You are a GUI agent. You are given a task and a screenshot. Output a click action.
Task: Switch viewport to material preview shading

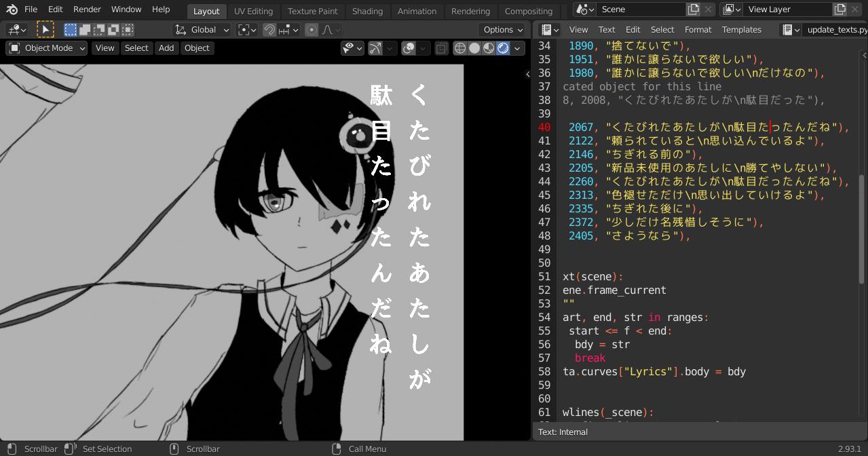coord(490,47)
